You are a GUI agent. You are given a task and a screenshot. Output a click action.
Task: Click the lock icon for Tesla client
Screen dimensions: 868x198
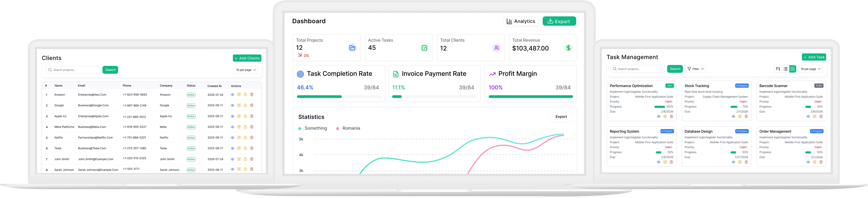coord(245,148)
